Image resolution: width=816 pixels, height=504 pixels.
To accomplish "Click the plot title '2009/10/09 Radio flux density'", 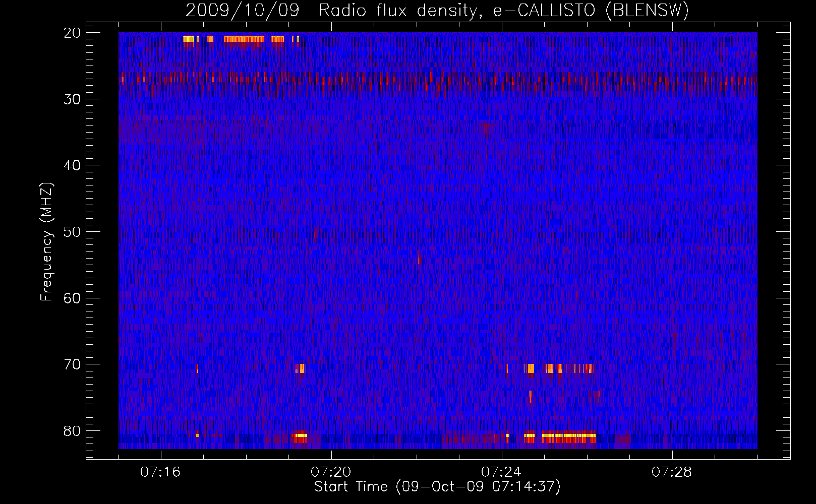I will (437, 10).
